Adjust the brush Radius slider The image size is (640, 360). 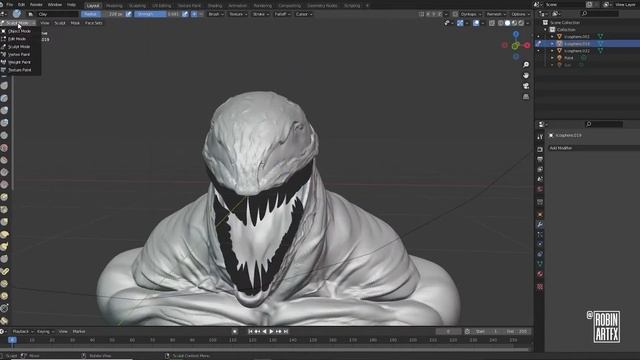[x=102, y=14]
